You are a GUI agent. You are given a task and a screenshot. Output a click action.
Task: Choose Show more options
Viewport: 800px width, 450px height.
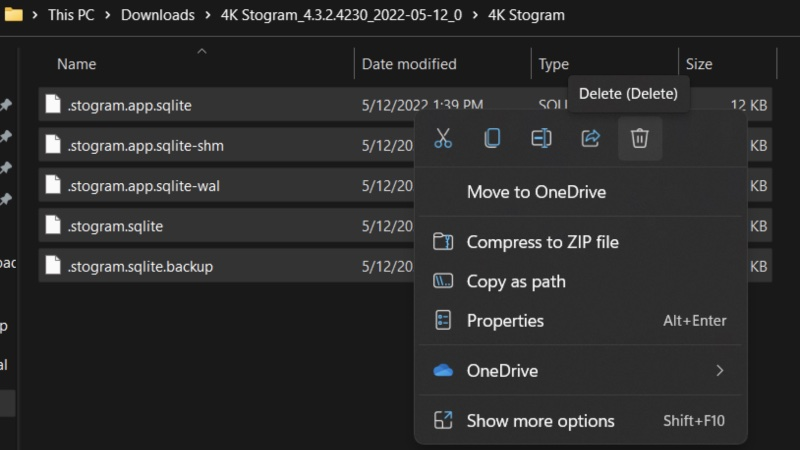[580, 421]
